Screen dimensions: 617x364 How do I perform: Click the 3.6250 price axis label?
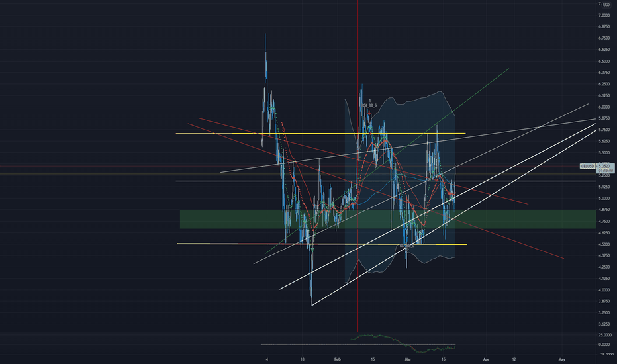coord(604,324)
